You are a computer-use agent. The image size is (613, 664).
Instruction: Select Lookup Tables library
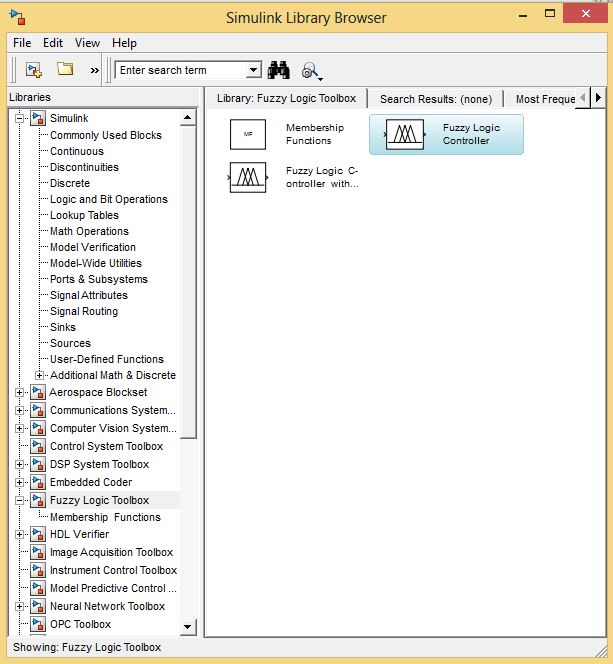coord(84,215)
